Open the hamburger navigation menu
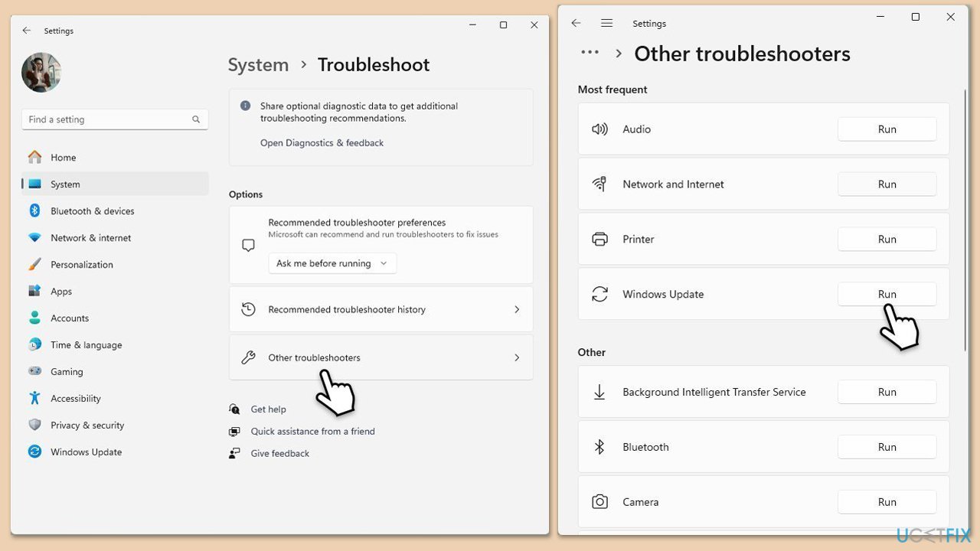Screen dimensions: 980x551 coord(606,23)
